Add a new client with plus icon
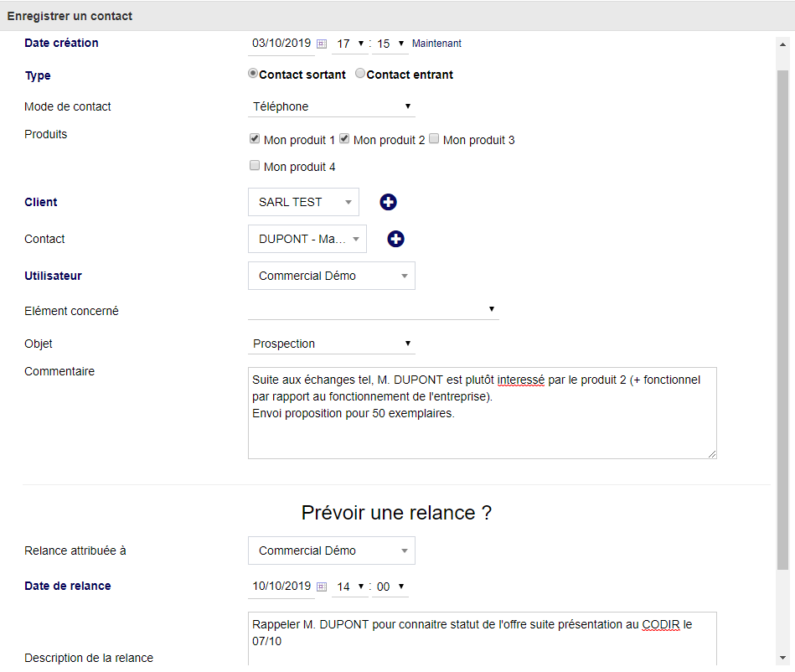This screenshot has width=795, height=672. tap(389, 202)
